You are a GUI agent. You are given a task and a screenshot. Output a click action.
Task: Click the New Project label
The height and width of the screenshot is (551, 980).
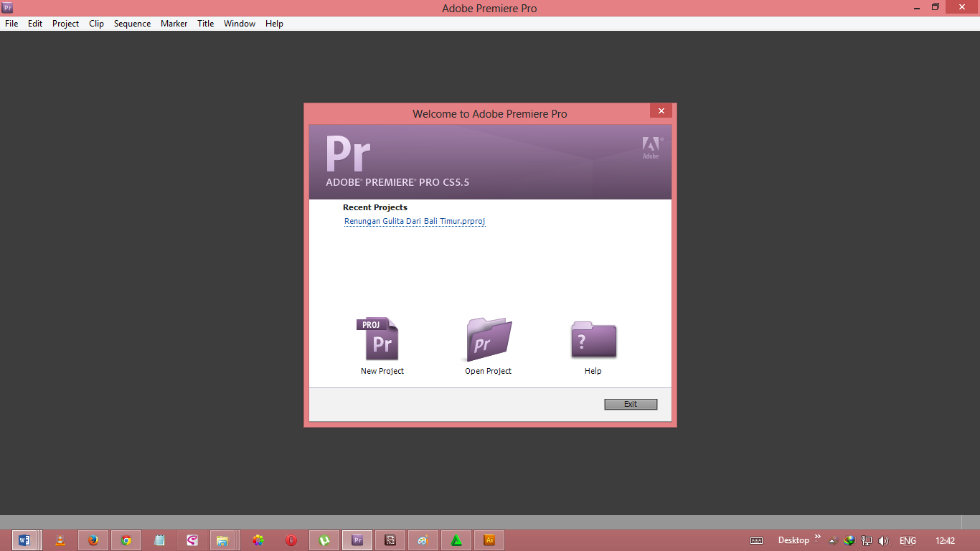tap(382, 371)
